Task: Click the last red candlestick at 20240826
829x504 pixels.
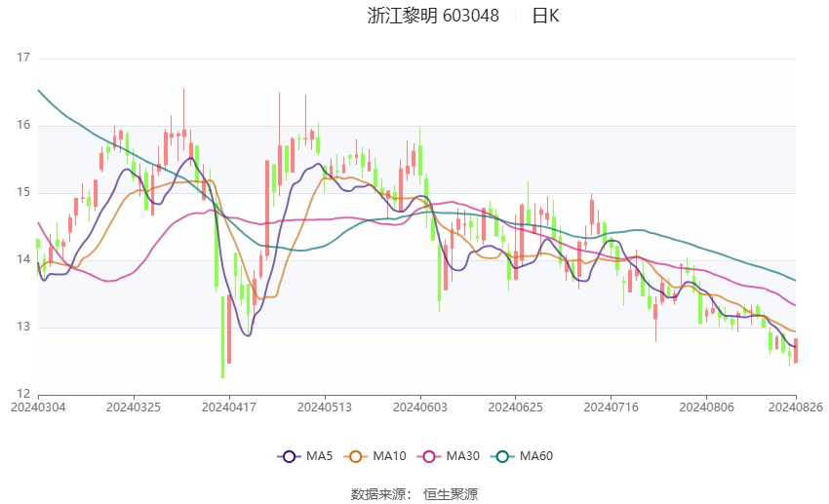Action: (x=796, y=351)
